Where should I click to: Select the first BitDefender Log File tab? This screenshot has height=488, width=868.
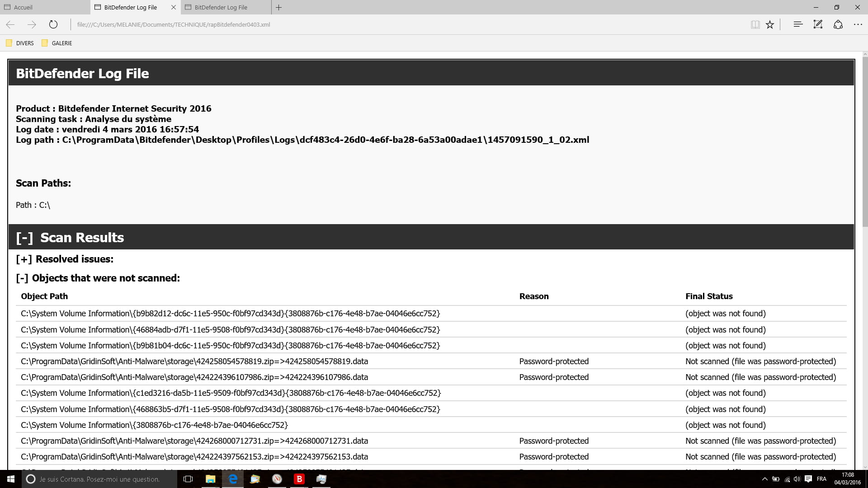pos(130,7)
